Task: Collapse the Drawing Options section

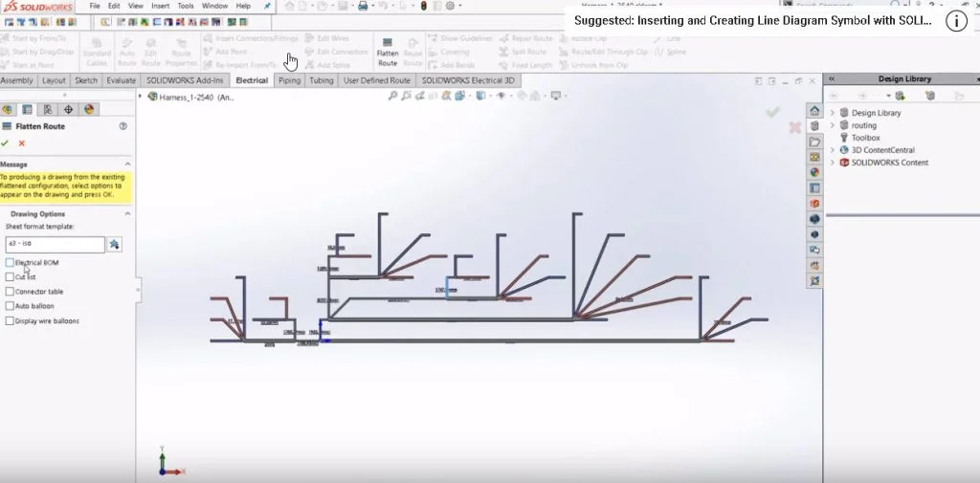Action: coord(127,213)
